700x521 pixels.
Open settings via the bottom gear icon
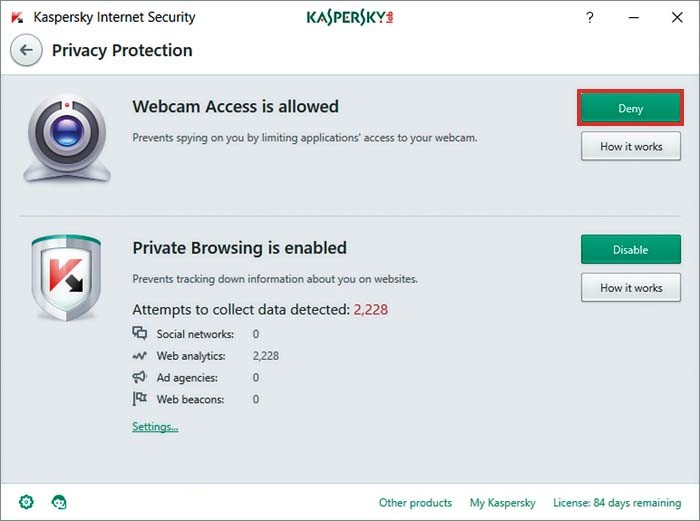[x=25, y=502]
